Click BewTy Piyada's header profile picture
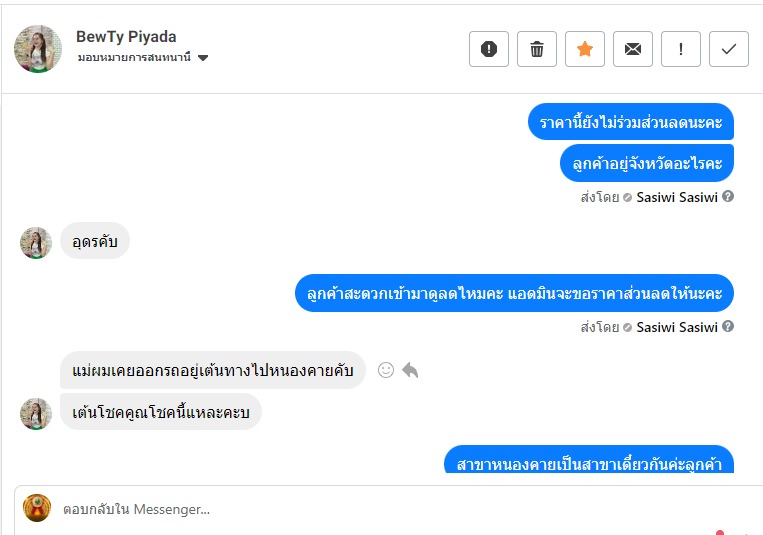The image size is (763, 535). pos(38,48)
